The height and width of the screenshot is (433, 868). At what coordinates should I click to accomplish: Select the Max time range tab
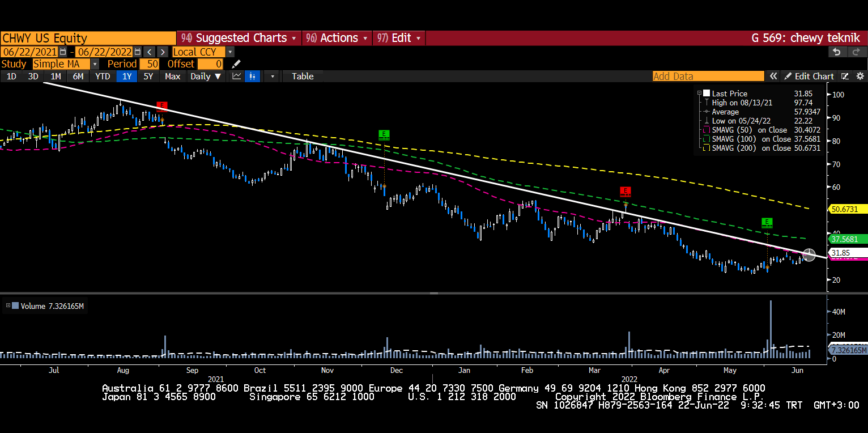[x=172, y=77]
